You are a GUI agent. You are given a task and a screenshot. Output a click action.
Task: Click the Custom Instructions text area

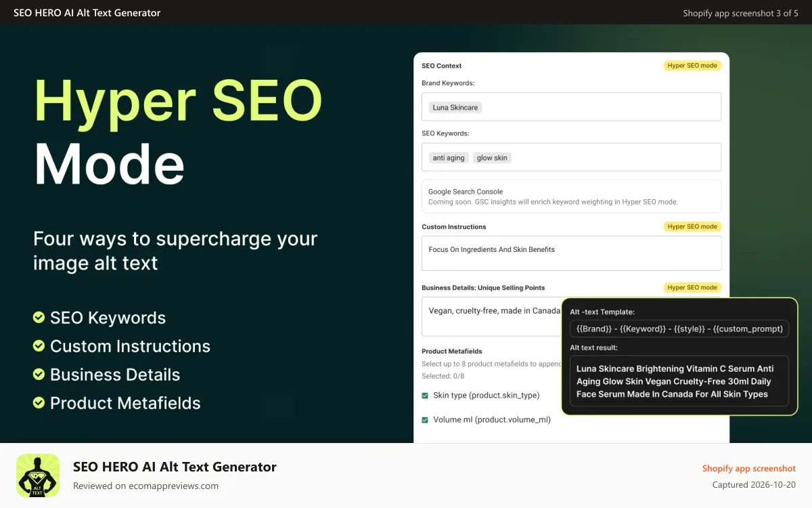[x=571, y=253]
